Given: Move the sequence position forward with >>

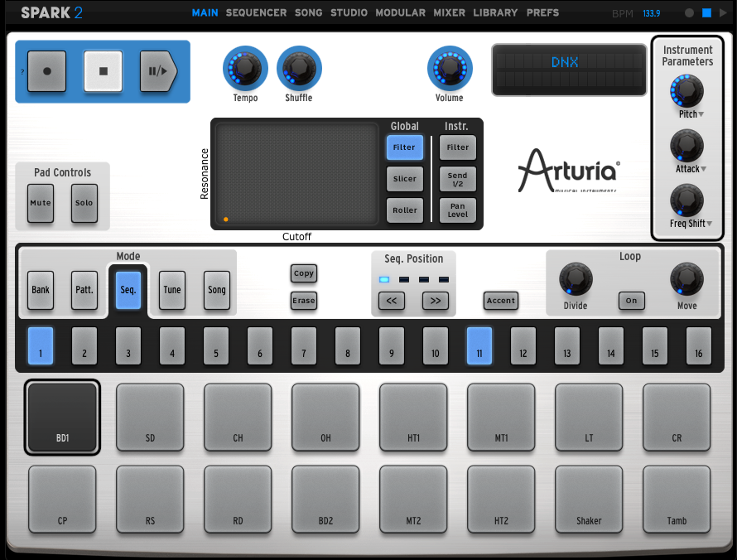Looking at the screenshot, I should (x=436, y=301).
